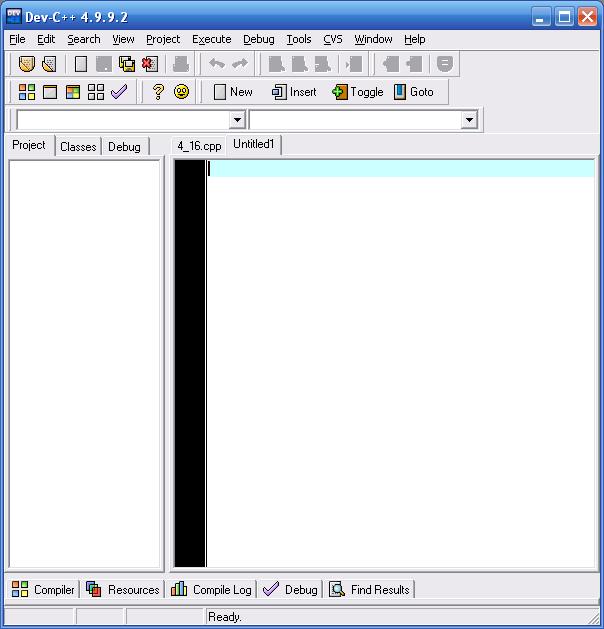This screenshot has width=604, height=629.
Task: Open the Execute menu
Action: click(211, 39)
